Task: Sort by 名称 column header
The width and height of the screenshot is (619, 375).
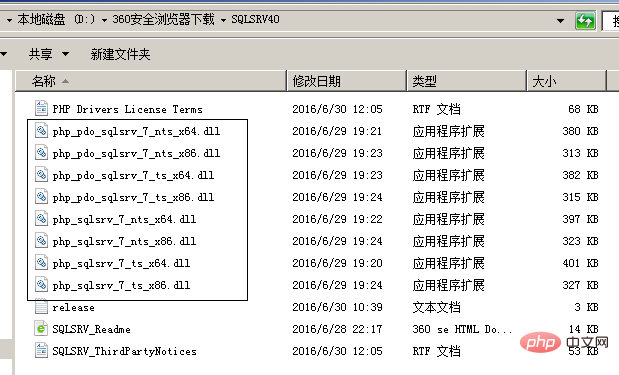Action: point(151,81)
